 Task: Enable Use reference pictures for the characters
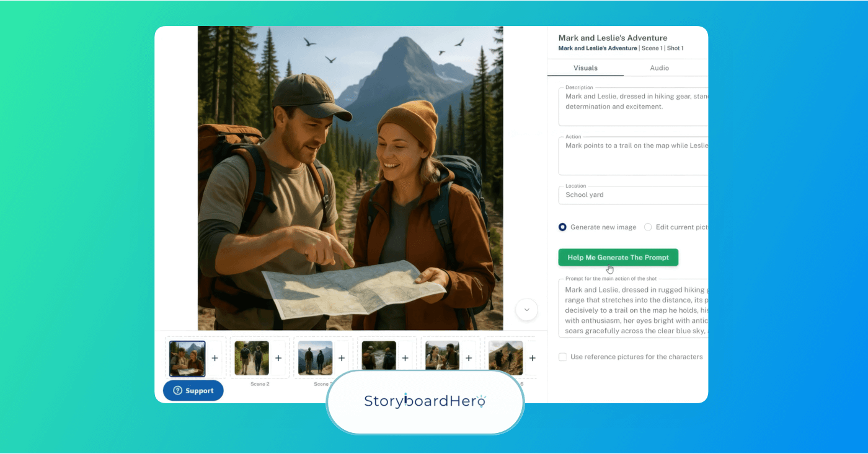pos(562,357)
